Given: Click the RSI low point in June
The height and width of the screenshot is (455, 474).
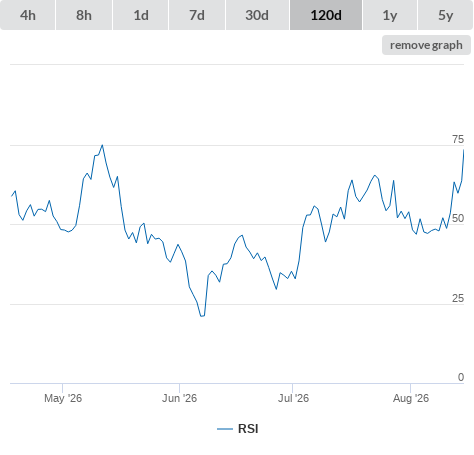Looking at the screenshot, I should pyautogui.click(x=202, y=316).
